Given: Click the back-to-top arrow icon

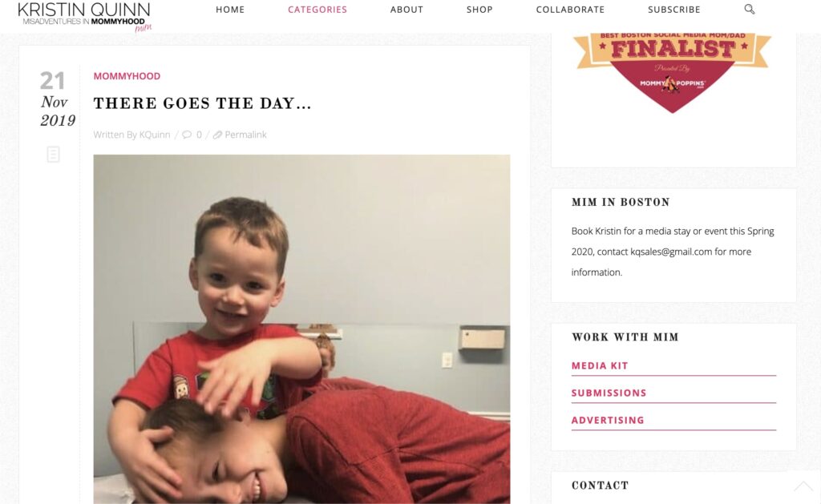Looking at the screenshot, I should [x=803, y=486].
